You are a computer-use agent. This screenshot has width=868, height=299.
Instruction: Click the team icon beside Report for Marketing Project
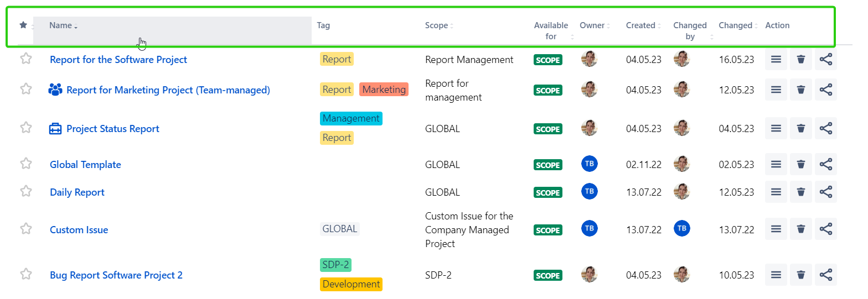(x=55, y=90)
